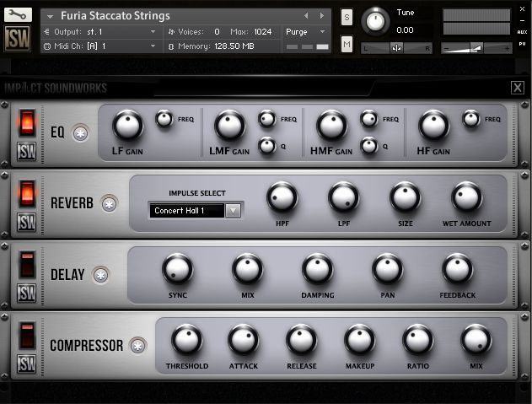Click the Concert Hall 1 impulse field
This screenshot has height=404, width=532.
tap(186, 211)
